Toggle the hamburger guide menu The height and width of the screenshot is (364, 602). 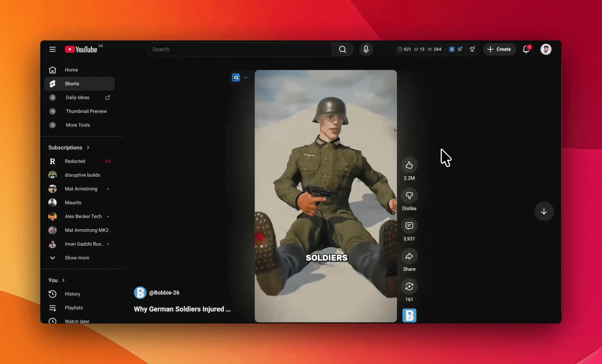pos(52,49)
